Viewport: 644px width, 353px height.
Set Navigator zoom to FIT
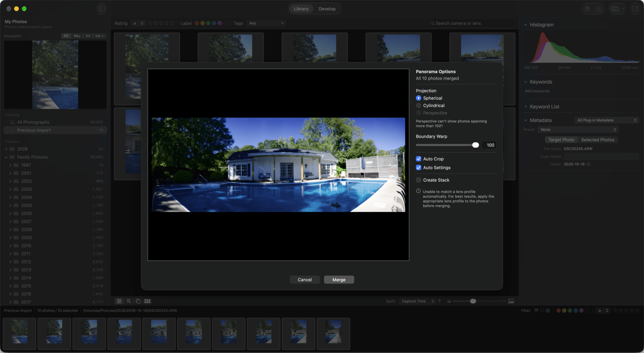[x=66, y=36]
